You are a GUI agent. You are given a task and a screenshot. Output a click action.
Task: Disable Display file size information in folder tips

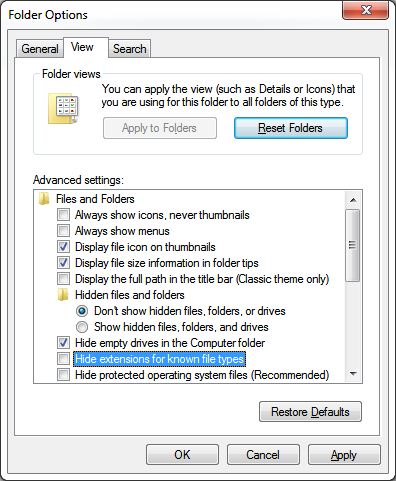(x=63, y=263)
